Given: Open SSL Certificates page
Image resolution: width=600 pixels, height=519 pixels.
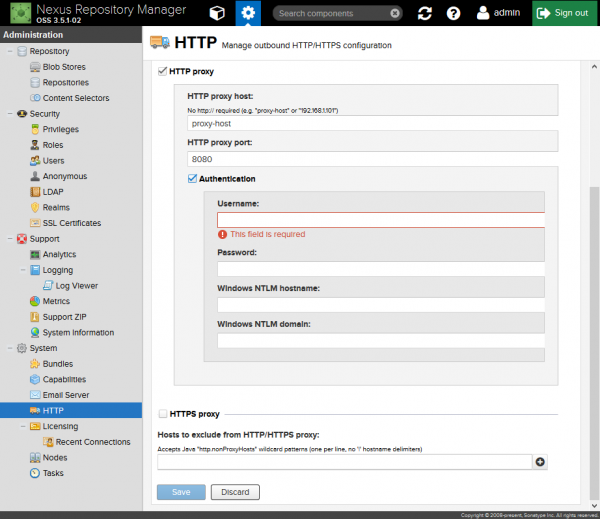Looking at the screenshot, I should coord(72,223).
